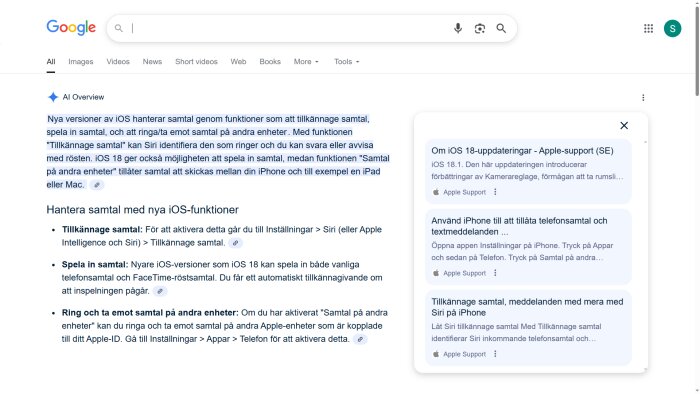Click the Google logo
Image resolution: width=700 pixels, height=394 pixels.
point(71,28)
